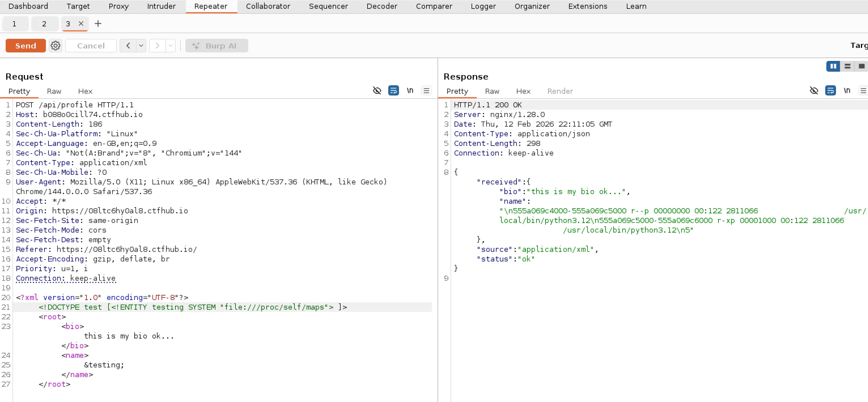Screen dimensions: 868x402
Task: Switch to Repeater tab 2
Action: [44, 24]
